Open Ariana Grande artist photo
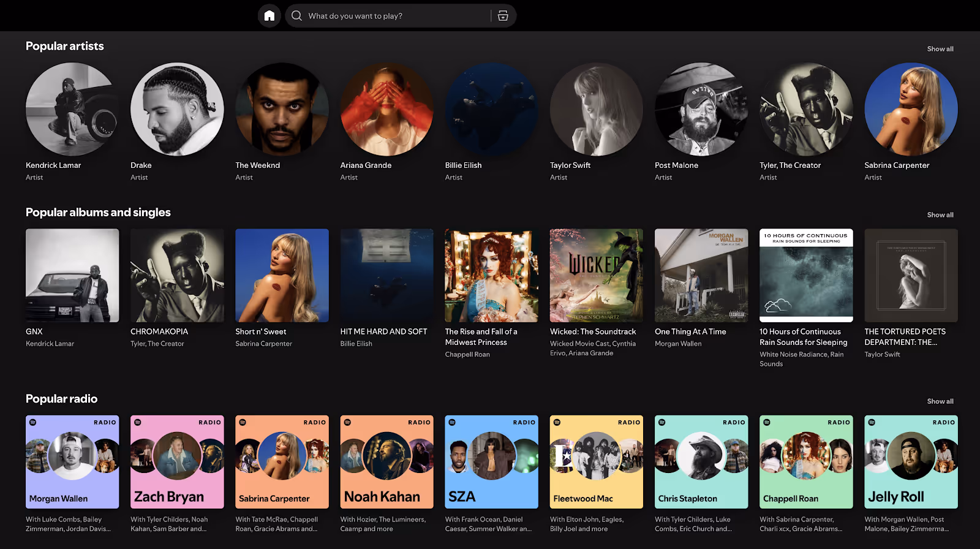This screenshot has height=549, width=980. tap(387, 109)
